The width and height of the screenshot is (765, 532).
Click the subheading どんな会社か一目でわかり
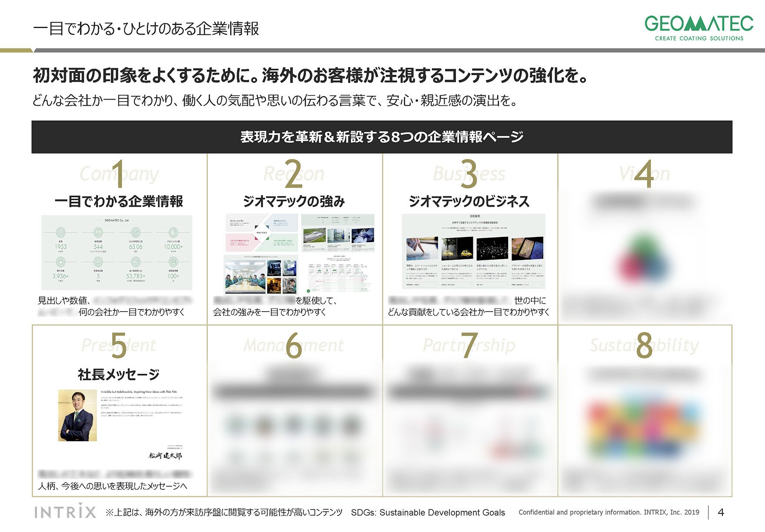[x=103, y=100]
